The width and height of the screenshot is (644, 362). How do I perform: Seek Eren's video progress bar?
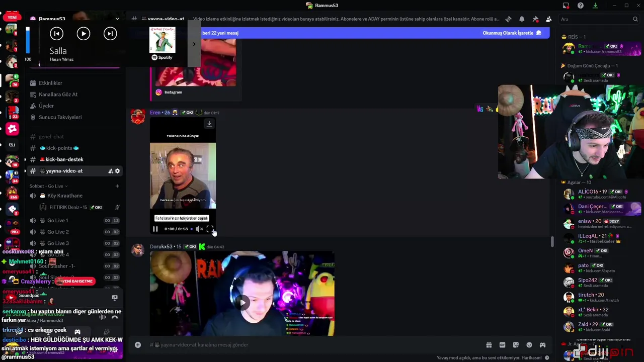191,229
